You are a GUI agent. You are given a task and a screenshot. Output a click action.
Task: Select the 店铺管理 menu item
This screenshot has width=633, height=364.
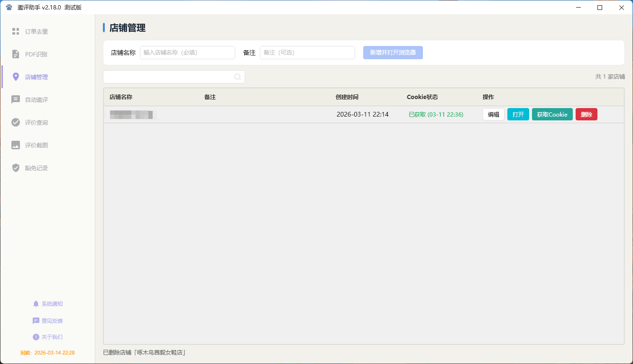pyautogui.click(x=48, y=77)
